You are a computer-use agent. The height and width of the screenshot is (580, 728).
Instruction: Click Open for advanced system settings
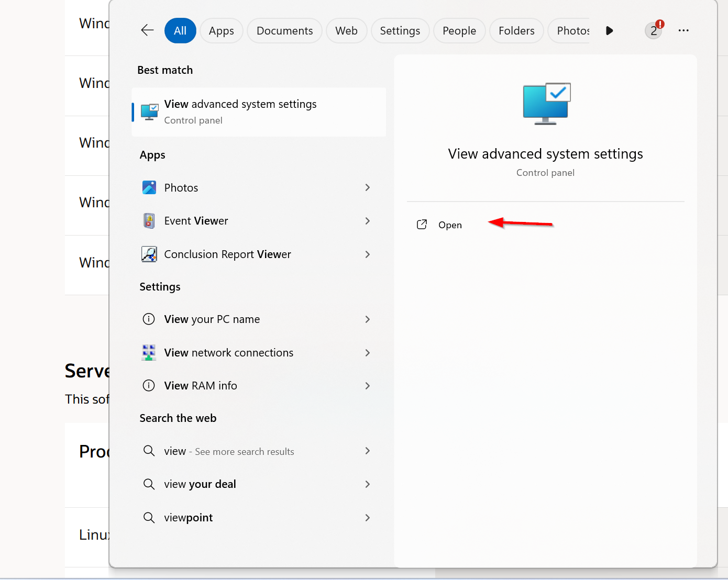point(449,225)
